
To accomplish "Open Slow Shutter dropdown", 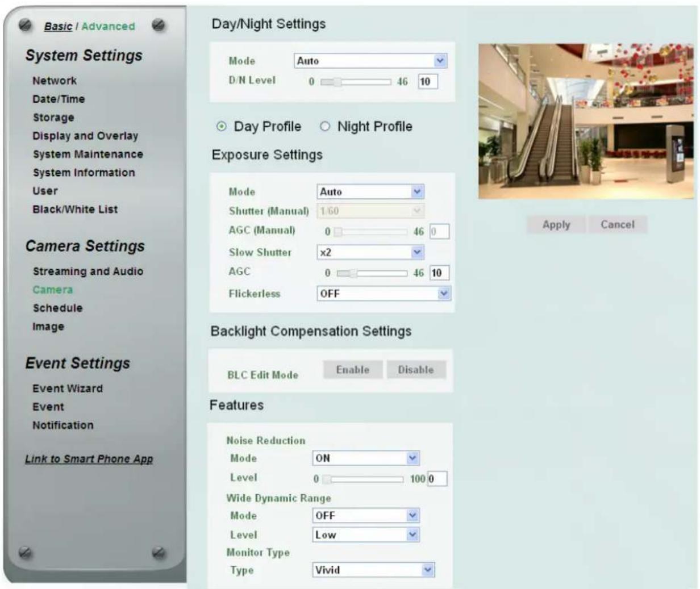I will 370,252.
